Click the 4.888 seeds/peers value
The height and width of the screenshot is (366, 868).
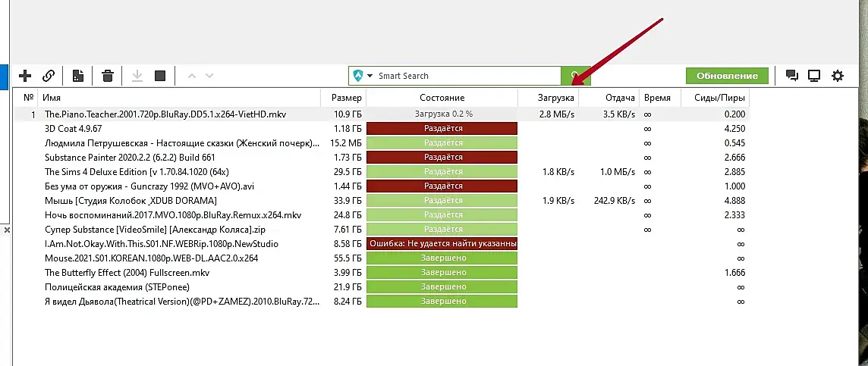click(734, 201)
